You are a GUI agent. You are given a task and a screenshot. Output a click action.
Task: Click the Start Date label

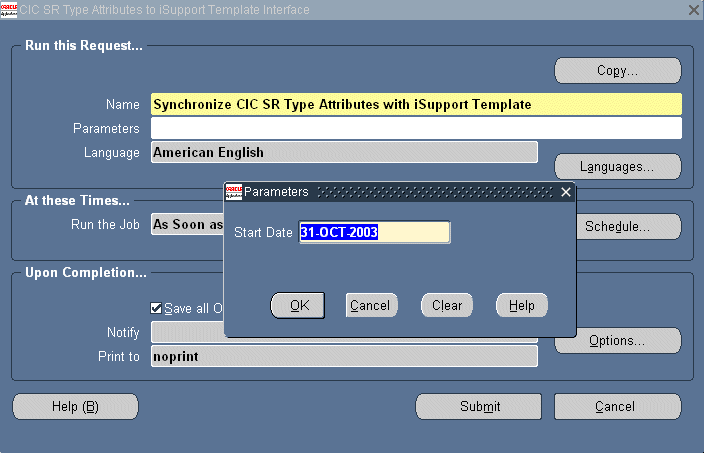[263, 233]
